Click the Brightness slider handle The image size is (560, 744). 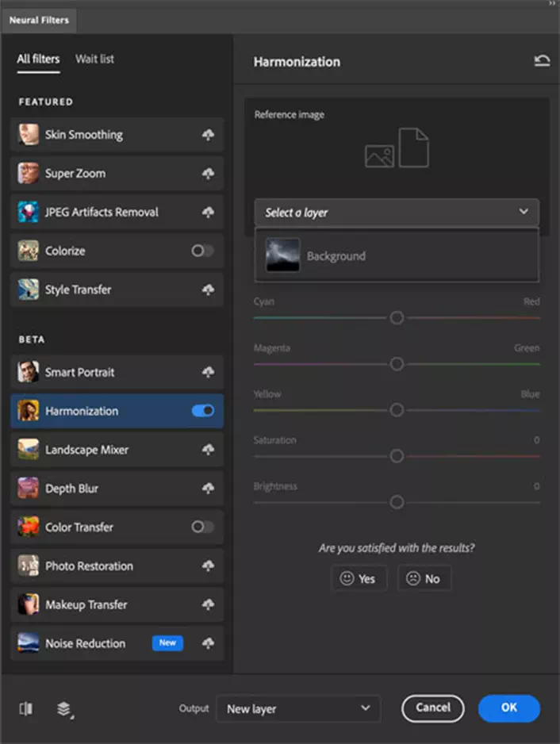[397, 502]
